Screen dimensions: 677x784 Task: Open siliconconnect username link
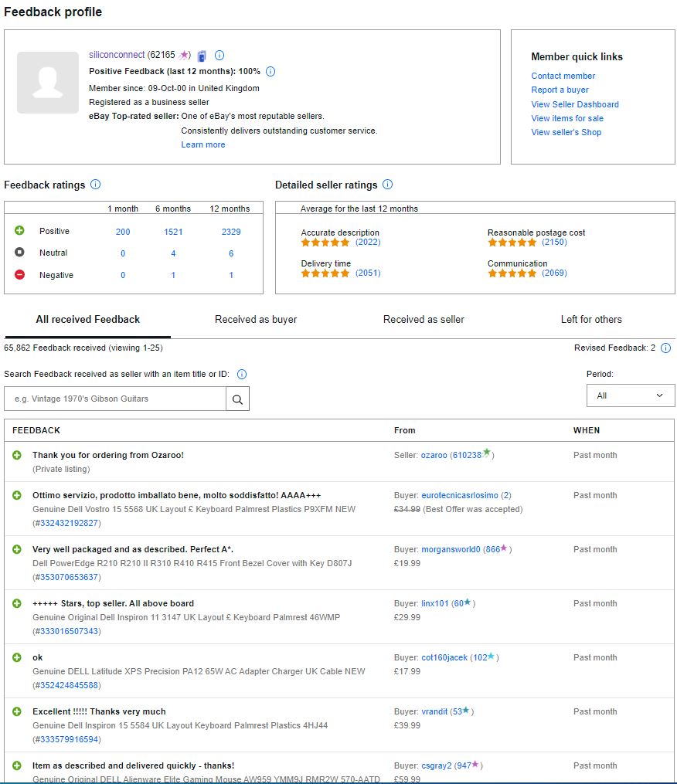[117, 55]
